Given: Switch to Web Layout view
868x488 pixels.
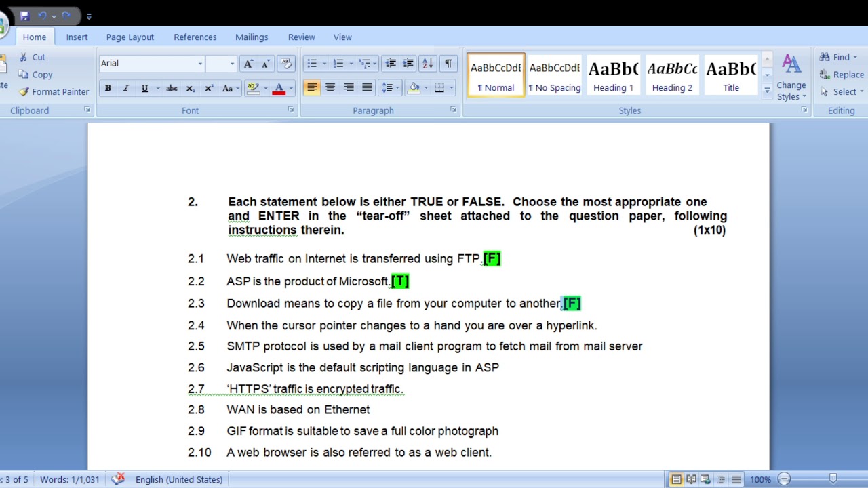Looking at the screenshot, I should (x=705, y=479).
